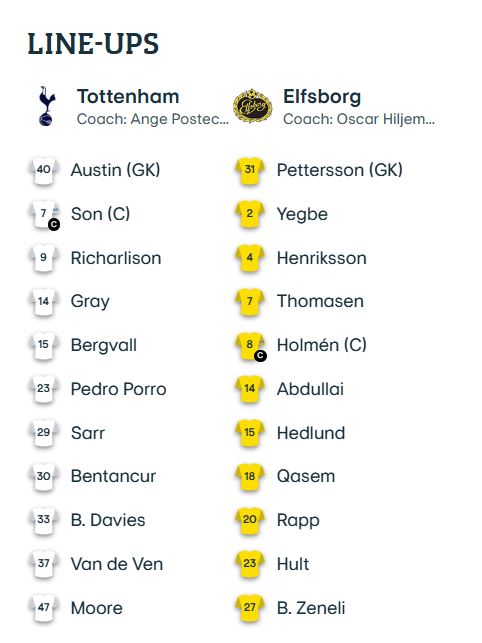482x643 pixels.
Task: Select player Richarlison
Action: [x=116, y=258]
